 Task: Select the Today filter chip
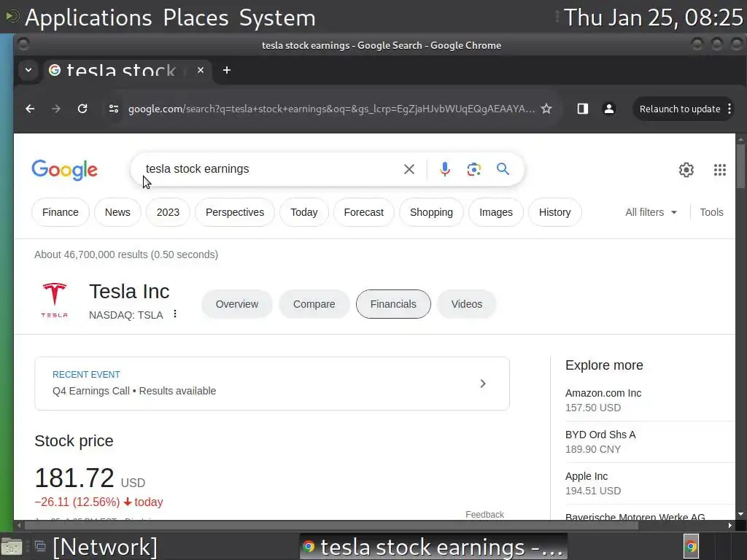[x=304, y=212]
